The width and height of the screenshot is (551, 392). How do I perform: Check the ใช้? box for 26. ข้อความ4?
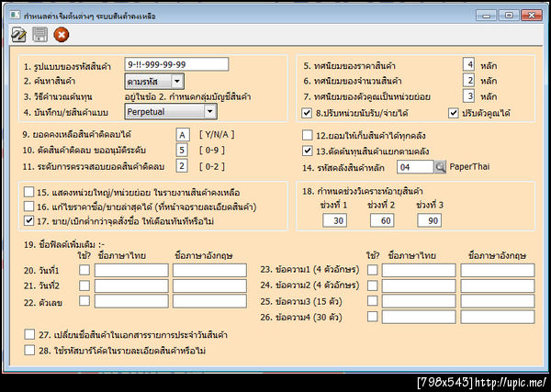373,317
